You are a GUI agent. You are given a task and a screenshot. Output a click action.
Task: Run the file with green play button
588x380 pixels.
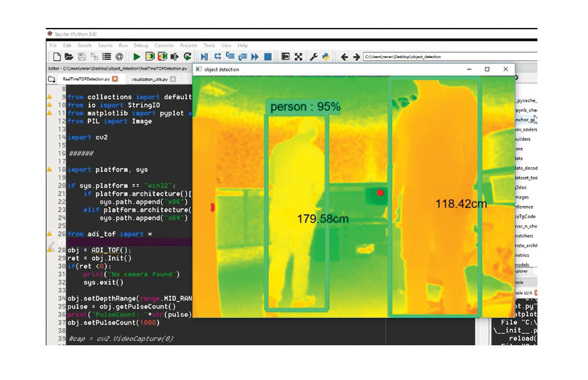[137, 57]
